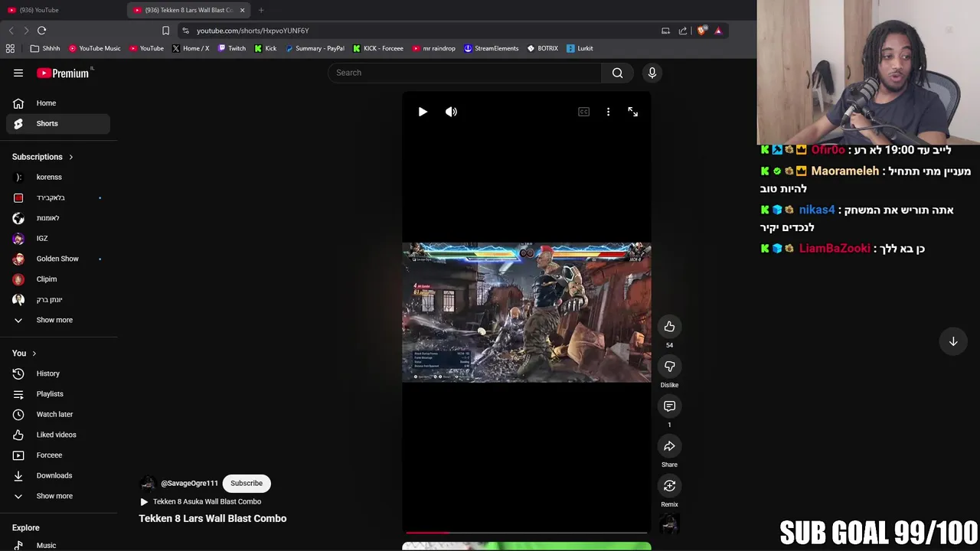The width and height of the screenshot is (980, 551).
Task: Click the YouTube Premium logo
Action: 65,73
